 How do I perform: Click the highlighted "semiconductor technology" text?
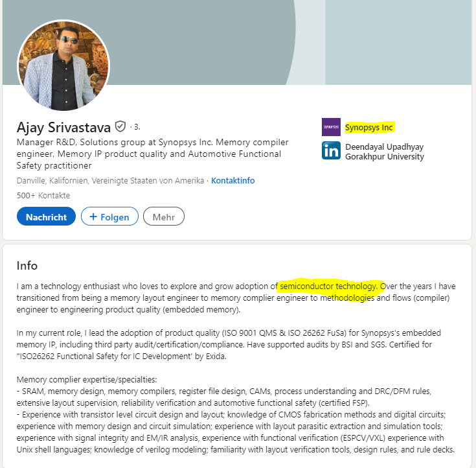point(328,286)
